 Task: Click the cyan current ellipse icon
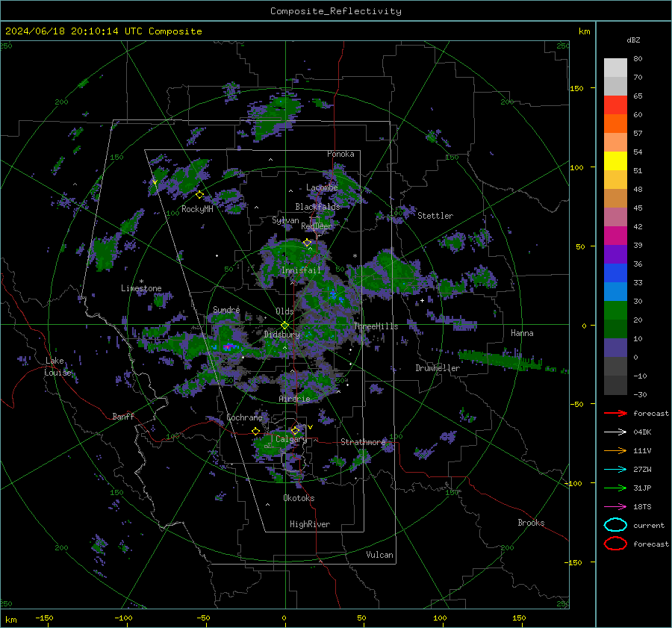pyautogui.click(x=615, y=525)
